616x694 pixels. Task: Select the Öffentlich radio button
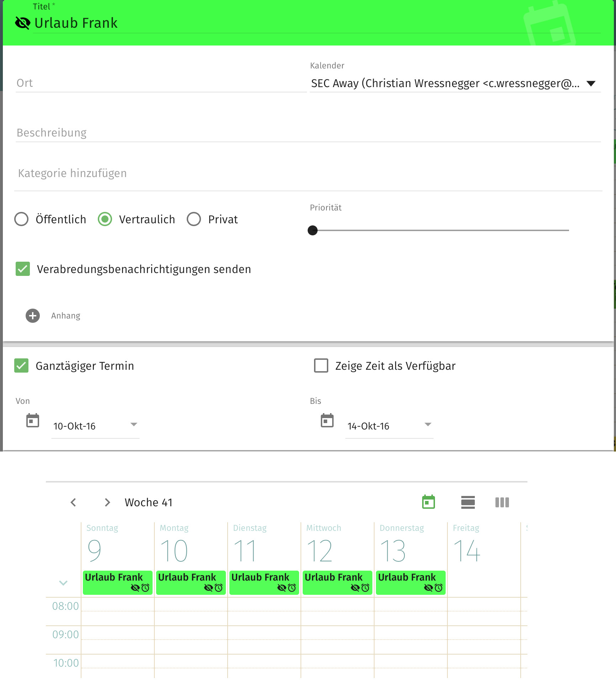[21, 219]
